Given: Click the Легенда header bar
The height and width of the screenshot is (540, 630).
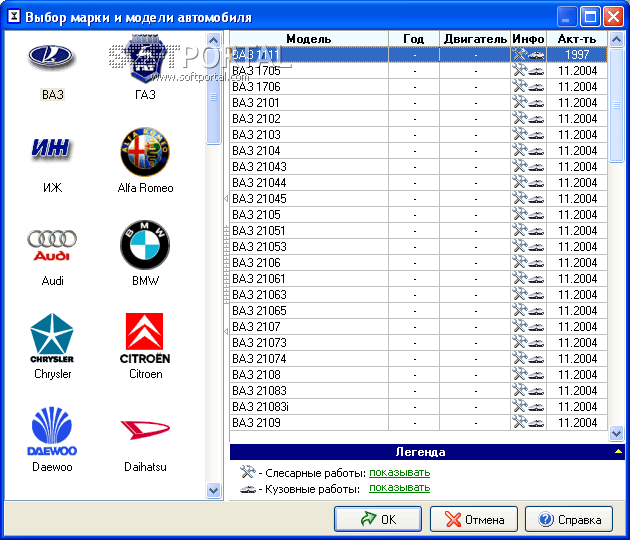Looking at the screenshot, I should coord(427,452).
